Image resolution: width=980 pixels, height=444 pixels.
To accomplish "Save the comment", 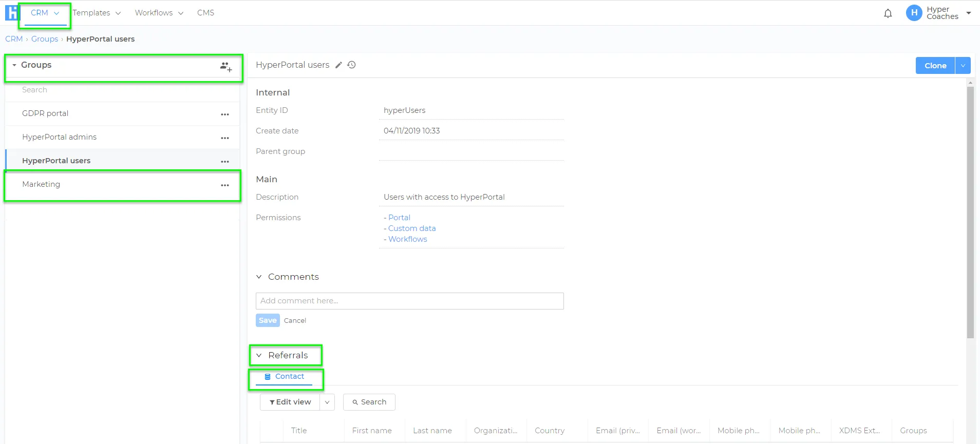I will pyautogui.click(x=268, y=320).
